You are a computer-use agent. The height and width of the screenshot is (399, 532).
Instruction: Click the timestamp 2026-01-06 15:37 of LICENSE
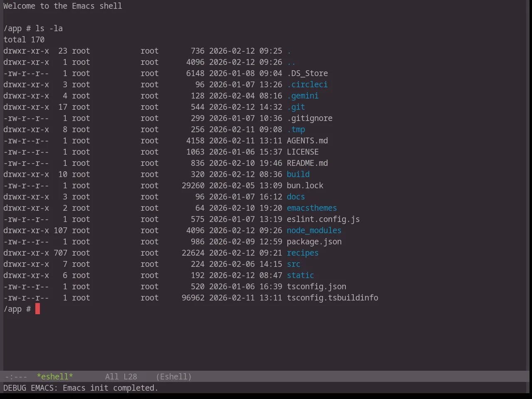coord(246,152)
